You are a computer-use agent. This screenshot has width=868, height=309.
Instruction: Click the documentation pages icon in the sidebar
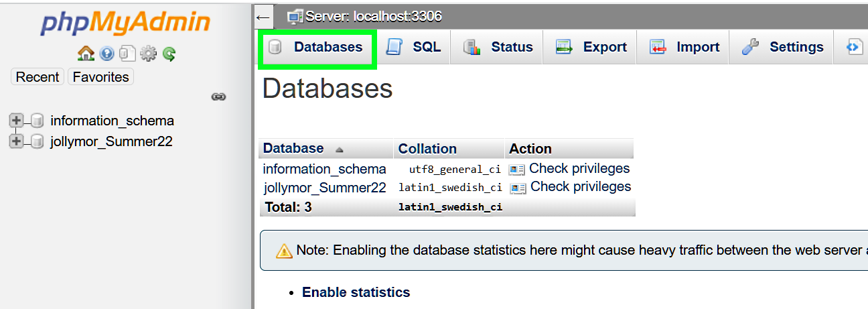coord(127,54)
